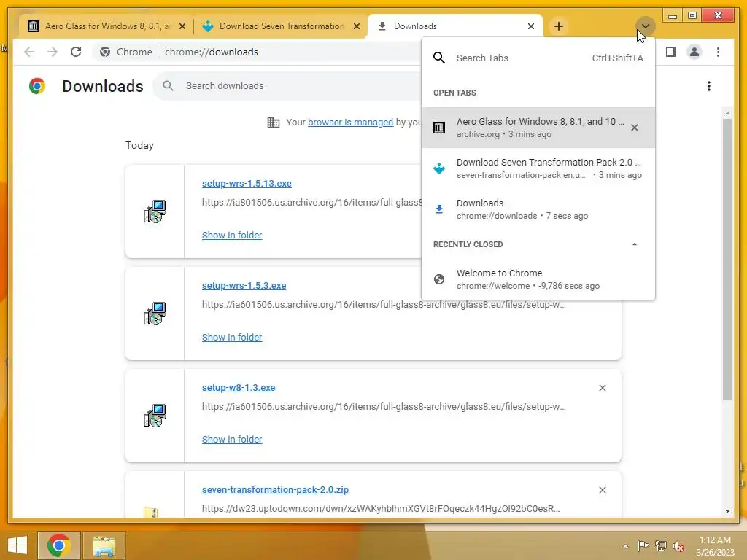Reopen Welcome to Chrome closed tab
Screen dimensions: 747x560
click(538, 279)
